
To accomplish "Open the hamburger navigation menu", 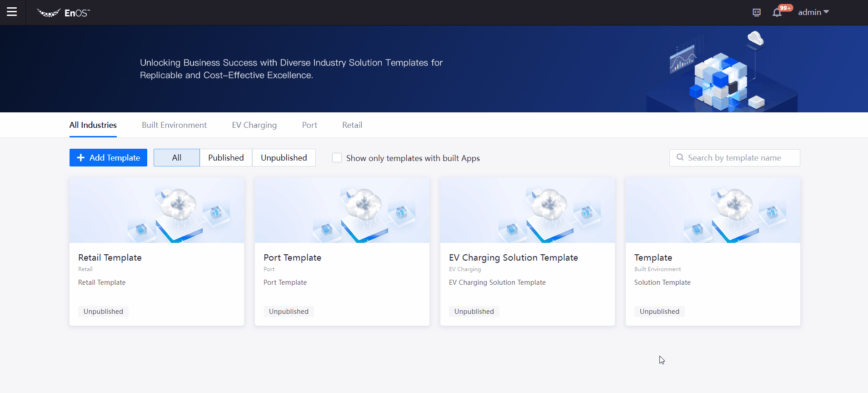I will [x=12, y=12].
